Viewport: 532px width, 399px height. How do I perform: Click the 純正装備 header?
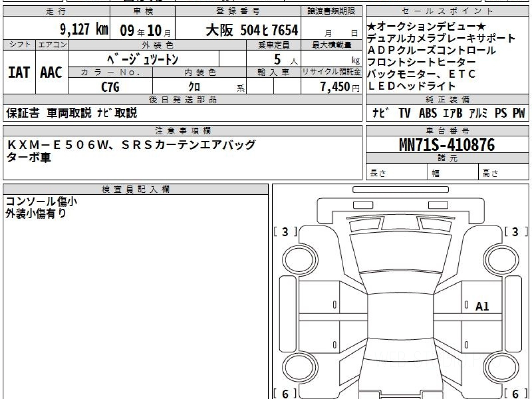click(x=447, y=99)
